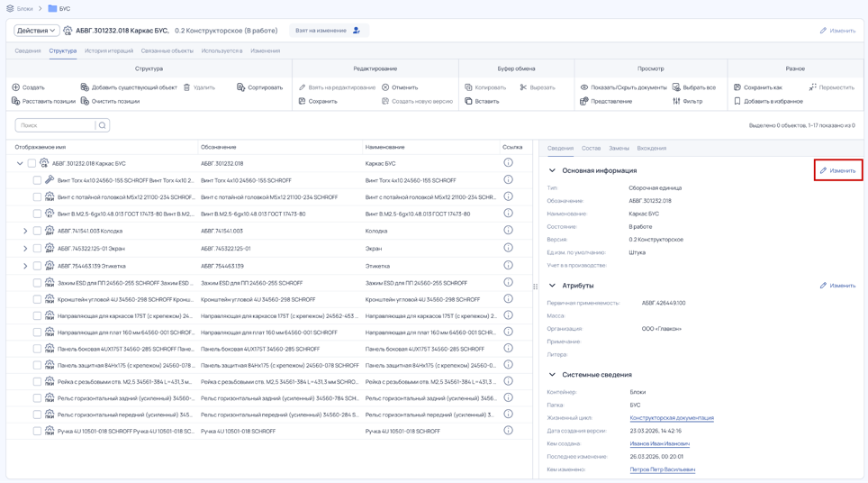Click the user icon beside Взят на изменение
868x483 pixels.
(x=357, y=31)
